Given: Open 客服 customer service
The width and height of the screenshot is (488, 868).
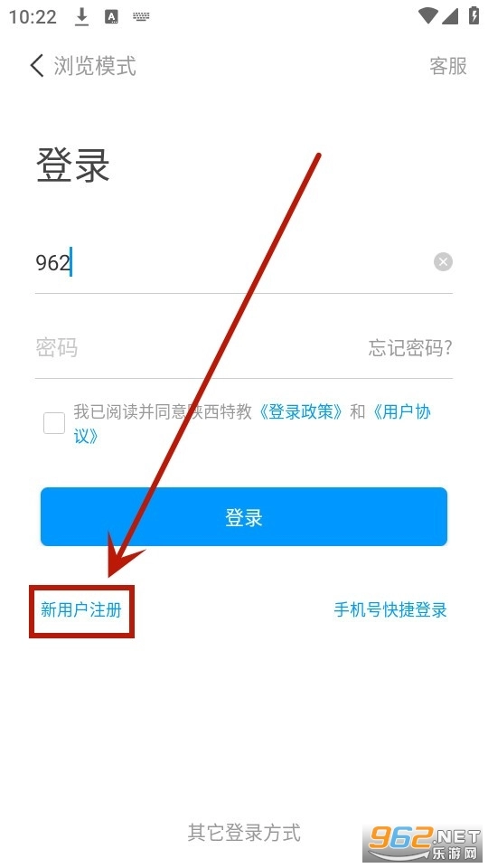Looking at the screenshot, I should (448, 66).
